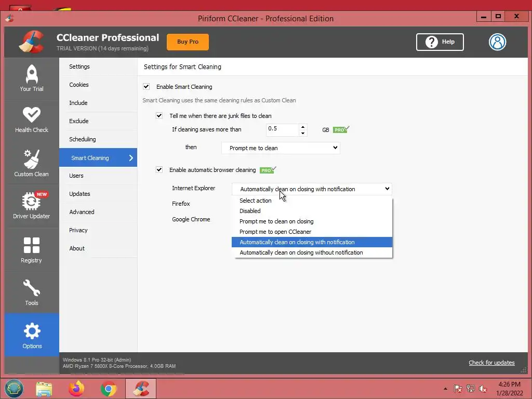The height and width of the screenshot is (399, 532).
Task: Click PRO badge next to GB
Action: pos(341,129)
